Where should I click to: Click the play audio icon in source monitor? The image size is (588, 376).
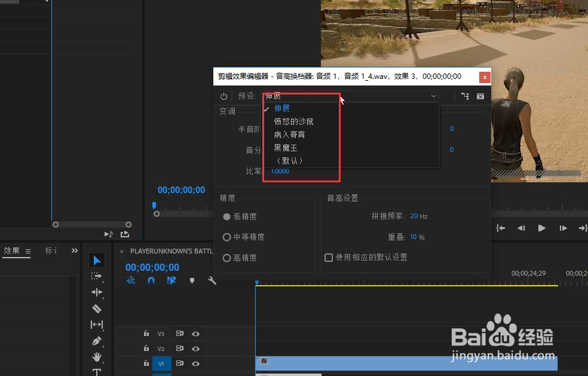pyautogui.click(x=108, y=234)
